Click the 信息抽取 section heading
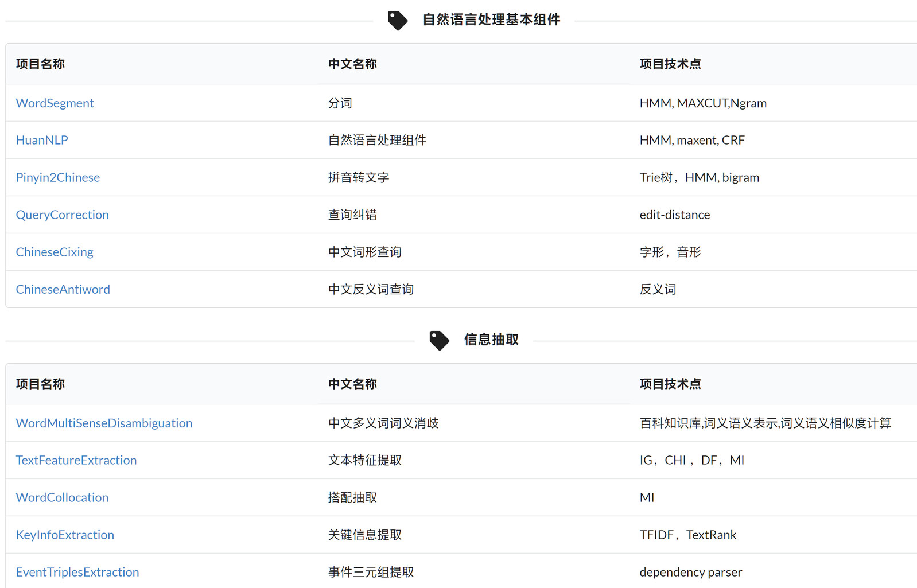 tap(491, 340)
